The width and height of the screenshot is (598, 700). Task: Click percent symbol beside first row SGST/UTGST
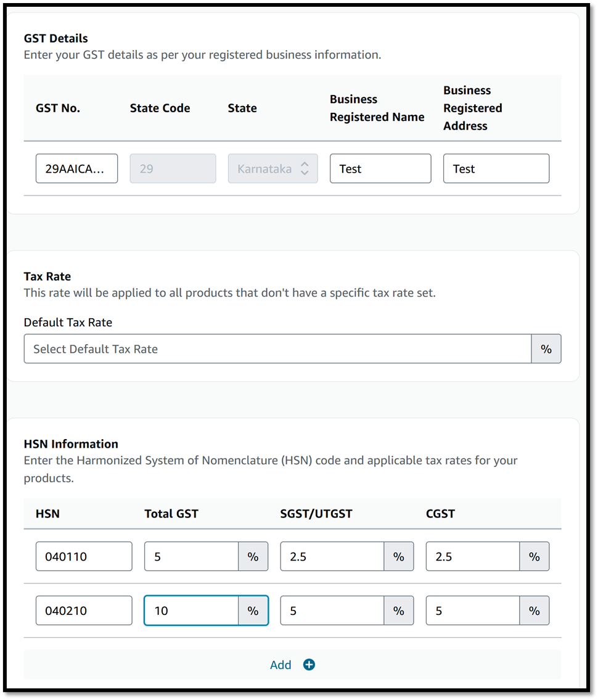tap(398, 556)
